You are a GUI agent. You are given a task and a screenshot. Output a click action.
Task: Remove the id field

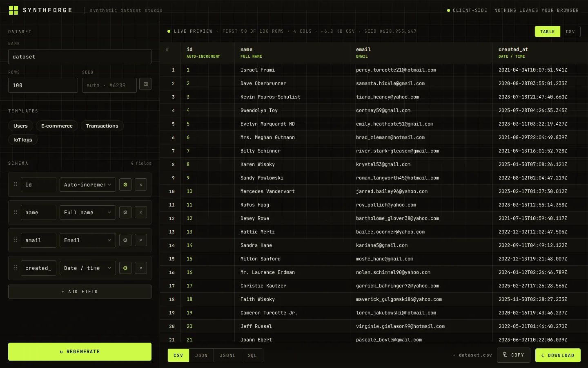coord(141,185)
